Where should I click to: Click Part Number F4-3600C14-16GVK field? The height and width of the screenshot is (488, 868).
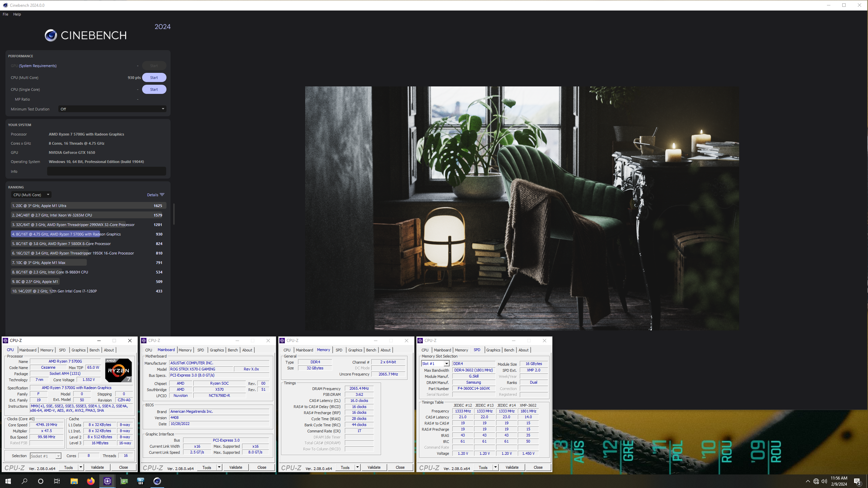[474, 389]
